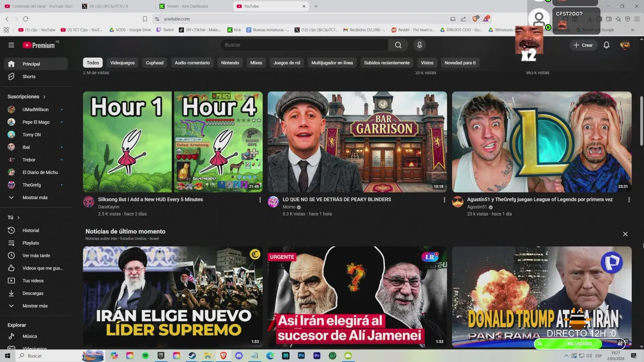The image size is (644, 362).
Task: Open Brave Shields lion icon
Action: pos(475,19)
